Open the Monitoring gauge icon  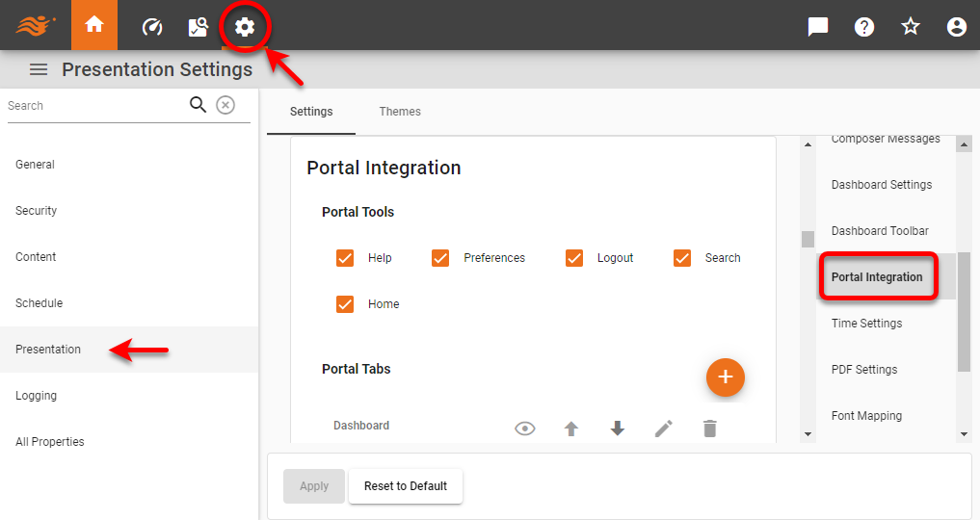point(152,27)
